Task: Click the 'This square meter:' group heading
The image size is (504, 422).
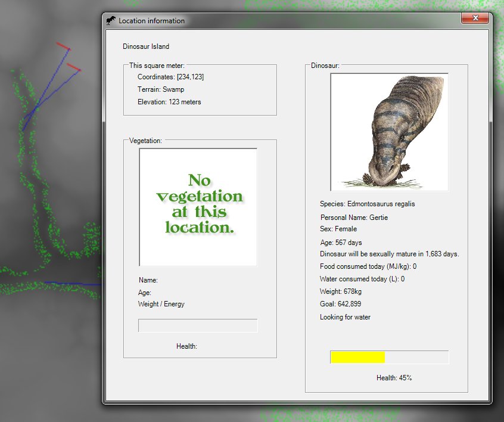Action: coord(157,66)
